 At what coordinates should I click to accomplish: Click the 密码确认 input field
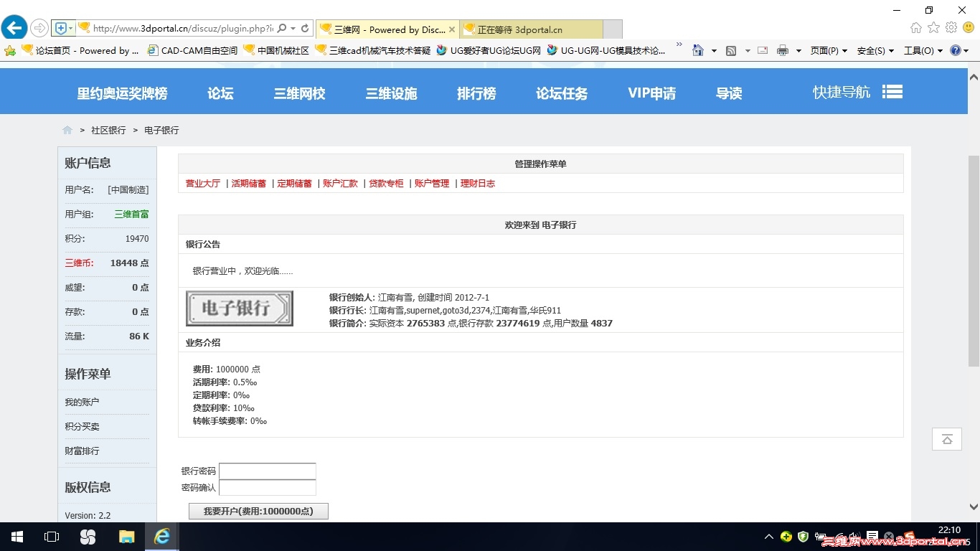tap(268, 488)
